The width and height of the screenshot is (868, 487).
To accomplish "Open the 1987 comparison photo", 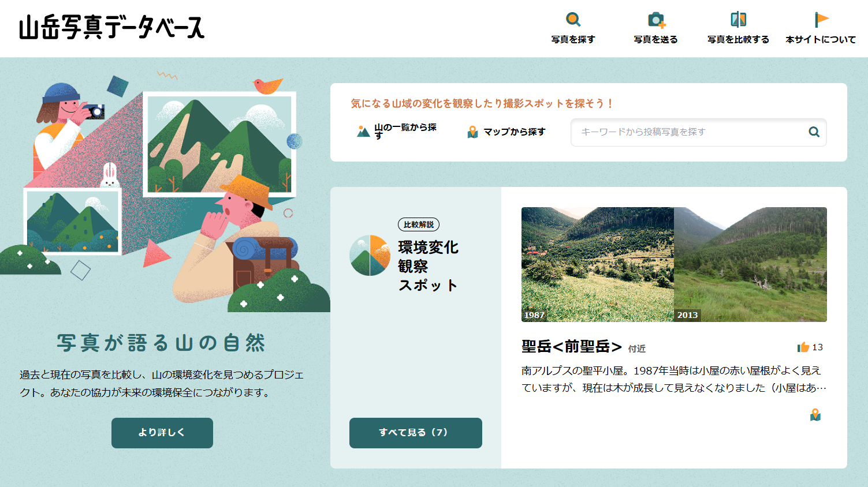I will tap(598, 264).
